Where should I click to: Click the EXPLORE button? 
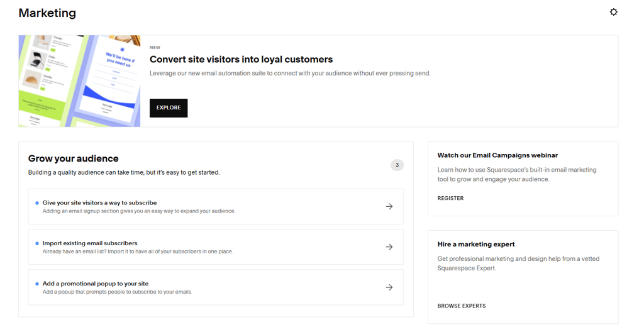[169, 108]
